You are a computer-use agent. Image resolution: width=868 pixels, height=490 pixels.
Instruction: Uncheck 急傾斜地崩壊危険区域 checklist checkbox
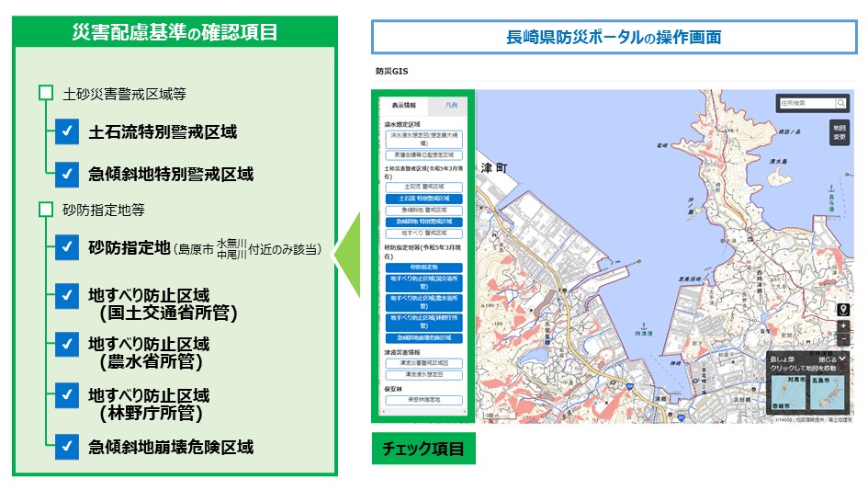pos(67,447)
